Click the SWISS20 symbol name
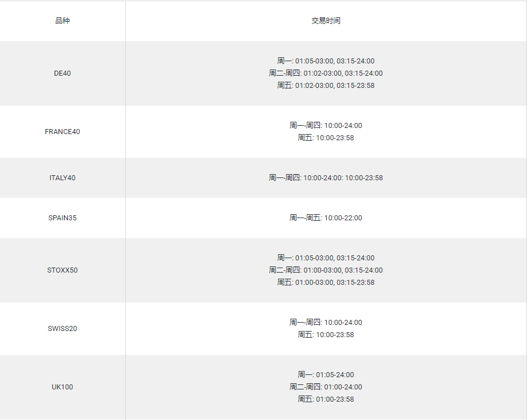The width and height of the screenshot is (527, 420). coord(62,329)
